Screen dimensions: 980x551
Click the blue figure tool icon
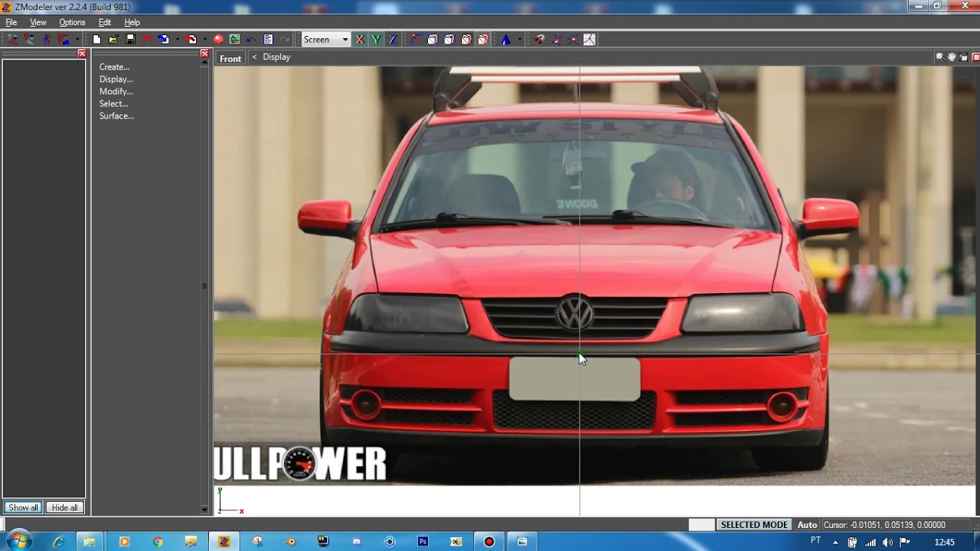tap(47, 39)
